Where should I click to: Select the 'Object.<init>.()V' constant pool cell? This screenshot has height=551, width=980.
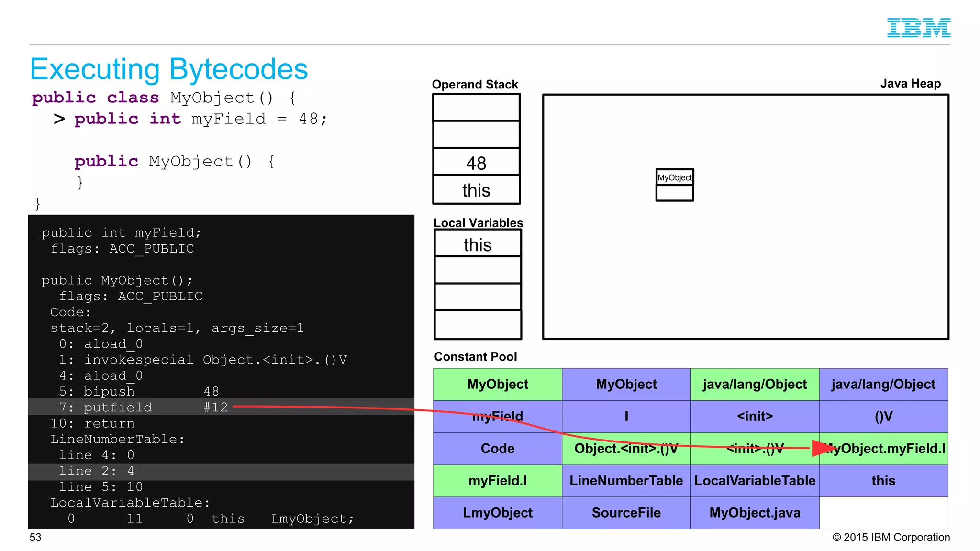(x=626, y=449)
